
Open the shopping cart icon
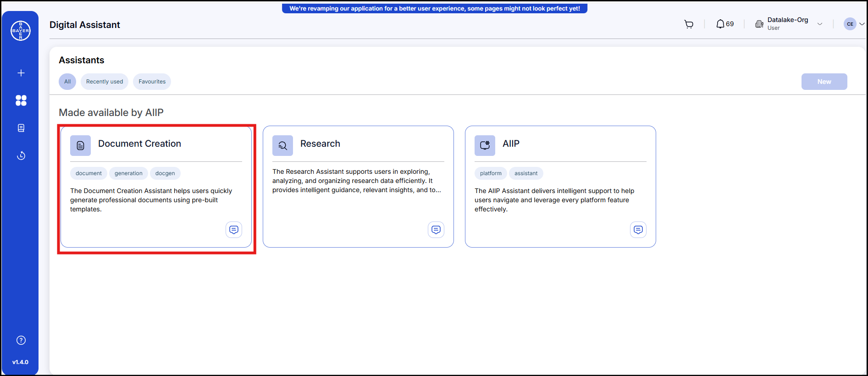click(x=689, y=24)
